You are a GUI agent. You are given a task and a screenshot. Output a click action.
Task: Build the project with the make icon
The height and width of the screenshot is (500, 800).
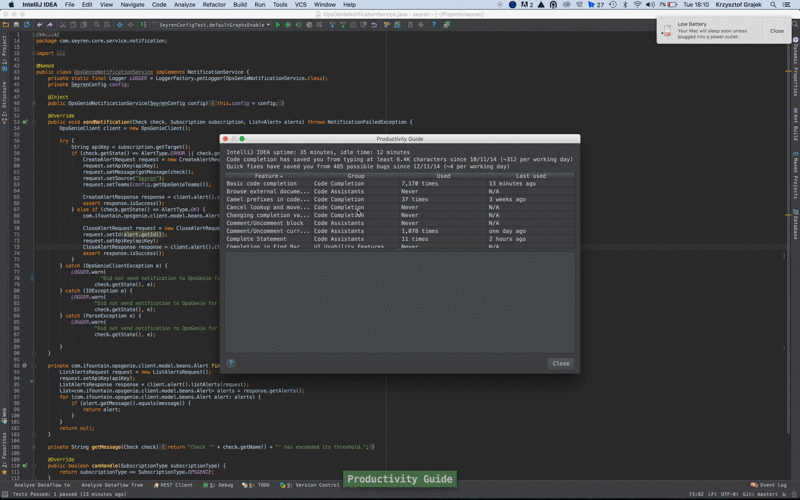143,24
